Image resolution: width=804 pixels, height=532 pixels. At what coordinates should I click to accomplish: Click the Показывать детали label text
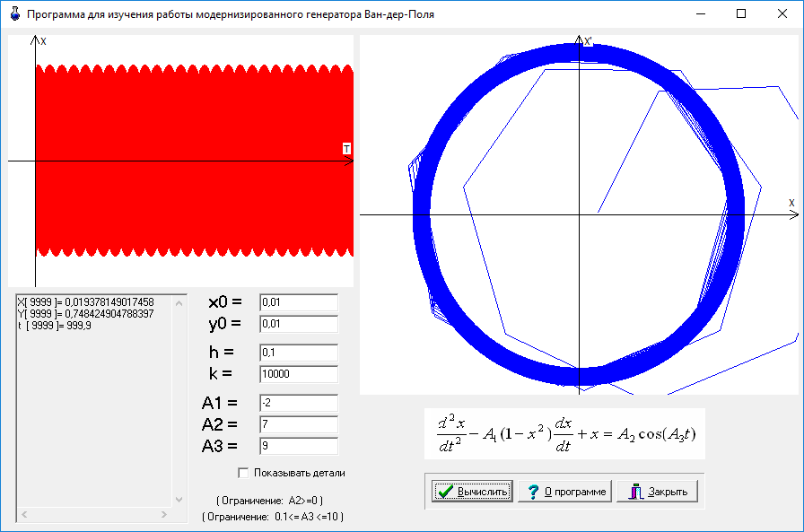300,473
